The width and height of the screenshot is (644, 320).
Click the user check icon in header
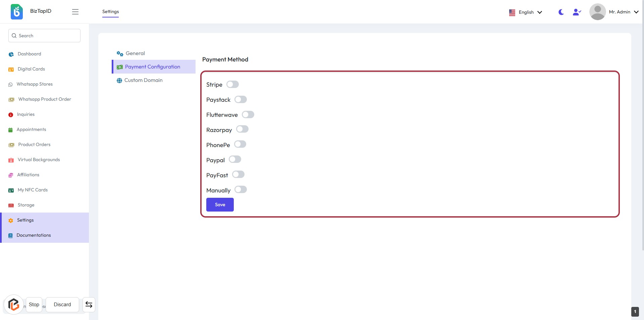(x=577, y=12)
